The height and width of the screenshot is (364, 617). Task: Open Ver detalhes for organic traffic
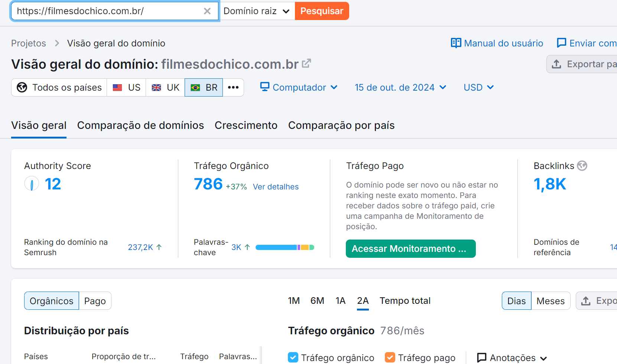(276, 187)
